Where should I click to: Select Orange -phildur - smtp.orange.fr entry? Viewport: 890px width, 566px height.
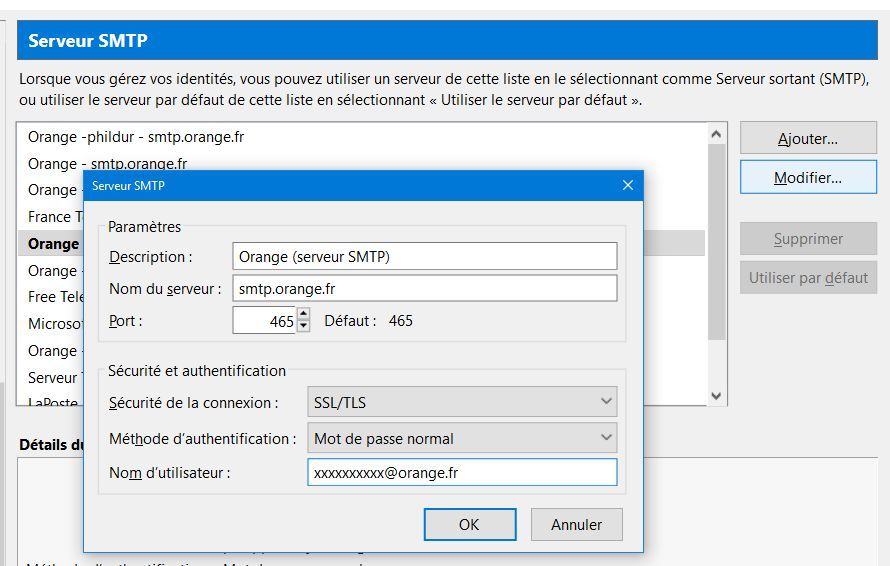[136, 137]
